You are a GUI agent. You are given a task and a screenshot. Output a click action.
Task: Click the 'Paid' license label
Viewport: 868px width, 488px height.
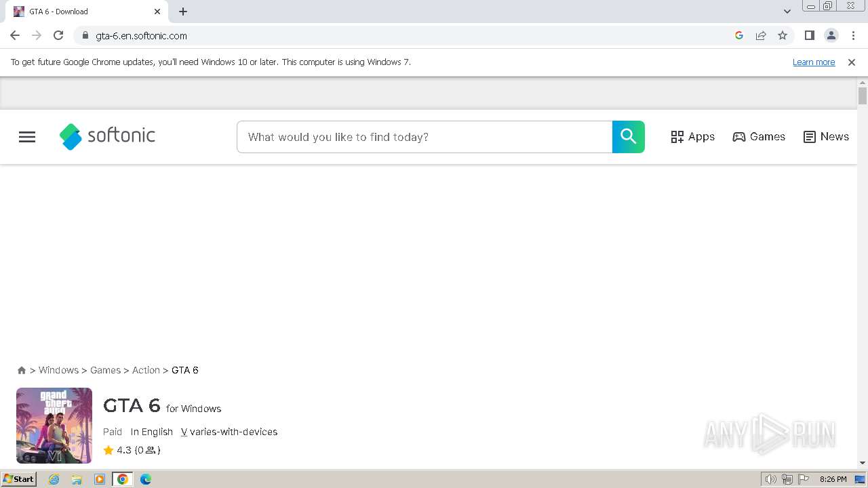click(x=113, y=432)
